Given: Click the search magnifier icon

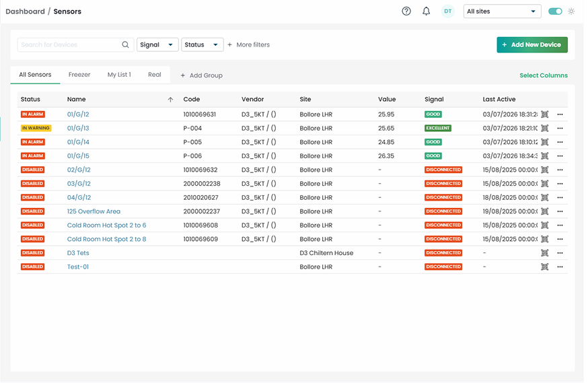Looking at the screenshot, I should coord(125,44).
